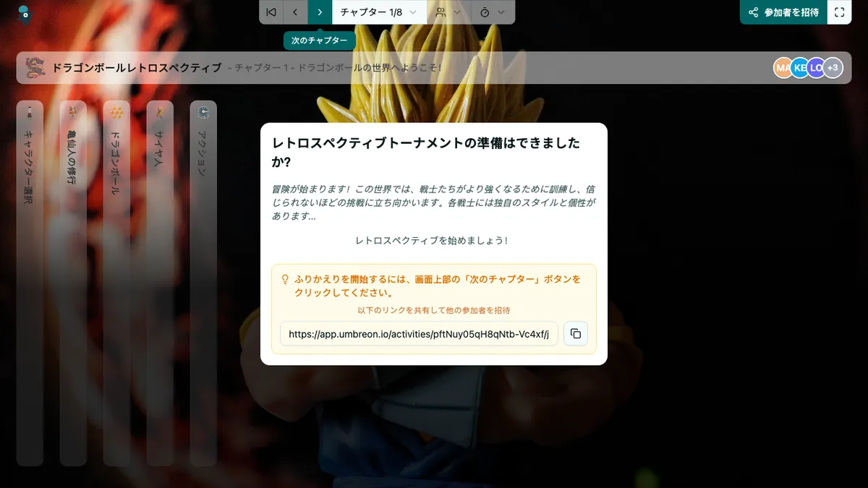This screenshot has width=868, height=488.
Task: Open the チャプター 1/8 chapter dropdown
Action: [x=379, y=12]
